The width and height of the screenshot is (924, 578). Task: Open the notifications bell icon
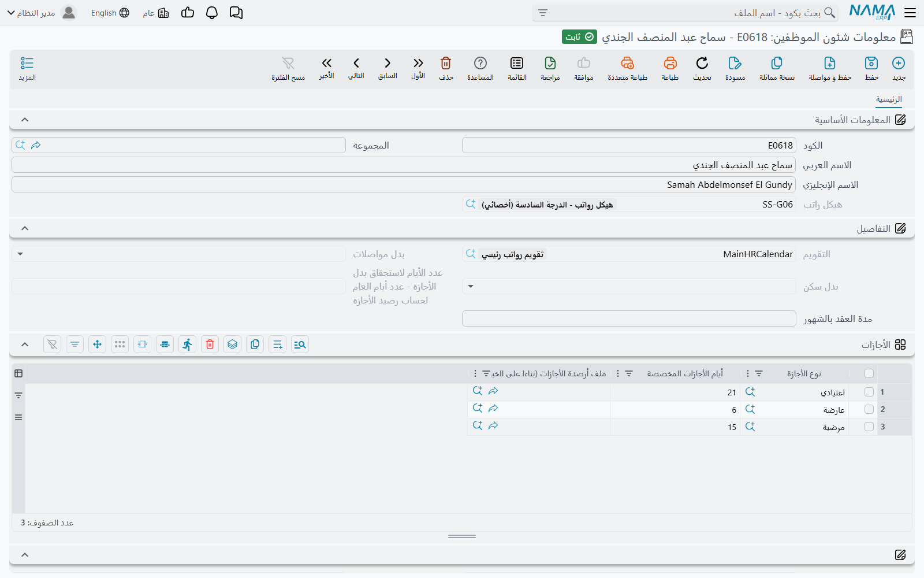(212, 13)
